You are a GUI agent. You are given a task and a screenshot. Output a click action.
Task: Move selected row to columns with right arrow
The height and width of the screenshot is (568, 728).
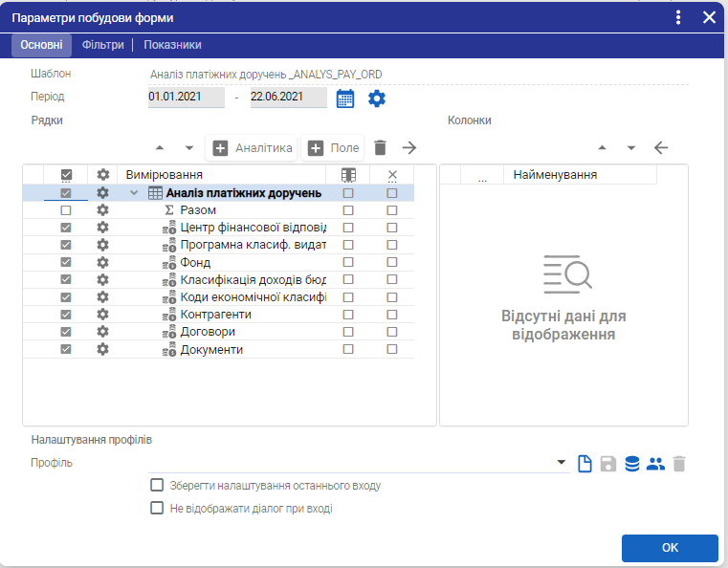(409, 147)
